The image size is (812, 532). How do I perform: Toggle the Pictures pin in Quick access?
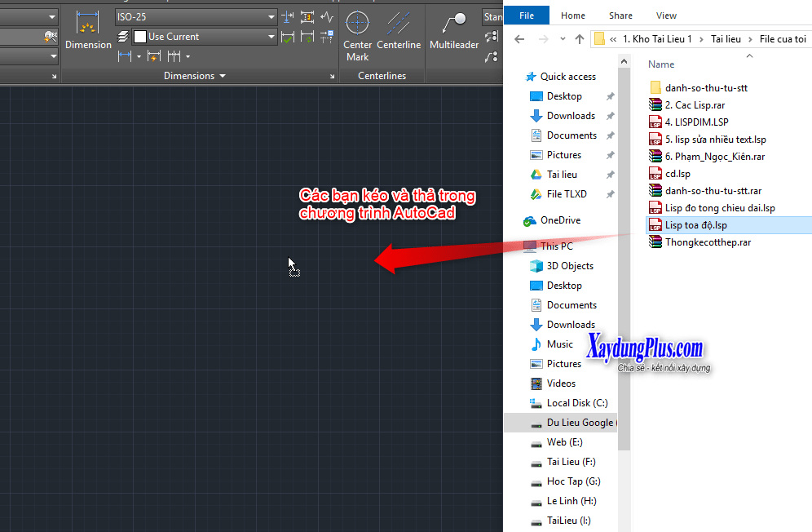coord(609,154)
